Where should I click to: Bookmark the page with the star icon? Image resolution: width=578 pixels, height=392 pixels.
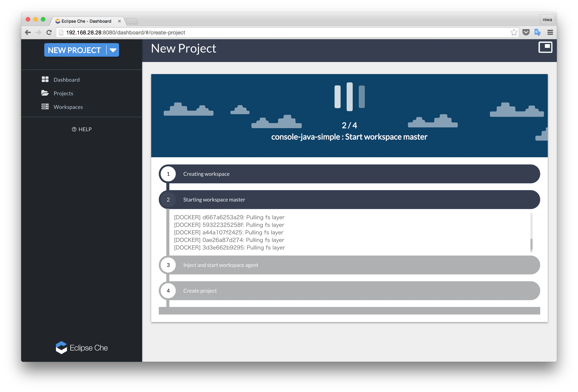point(514,32)
